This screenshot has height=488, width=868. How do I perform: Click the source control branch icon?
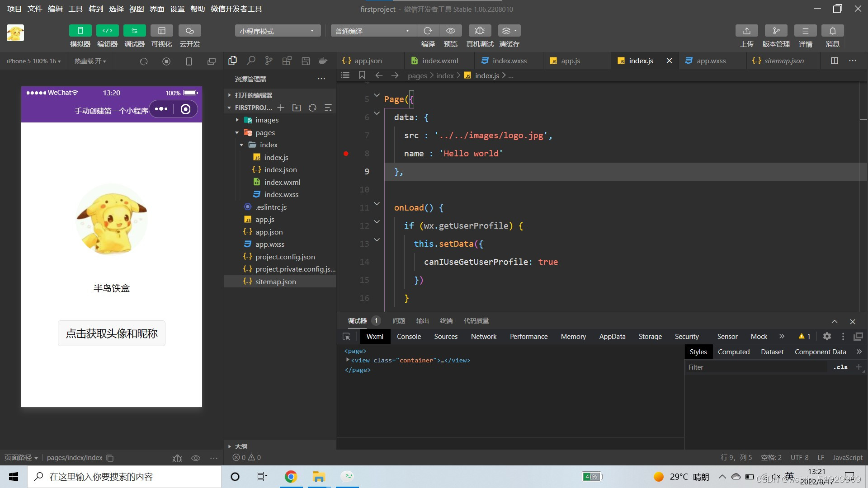(269, 61)
